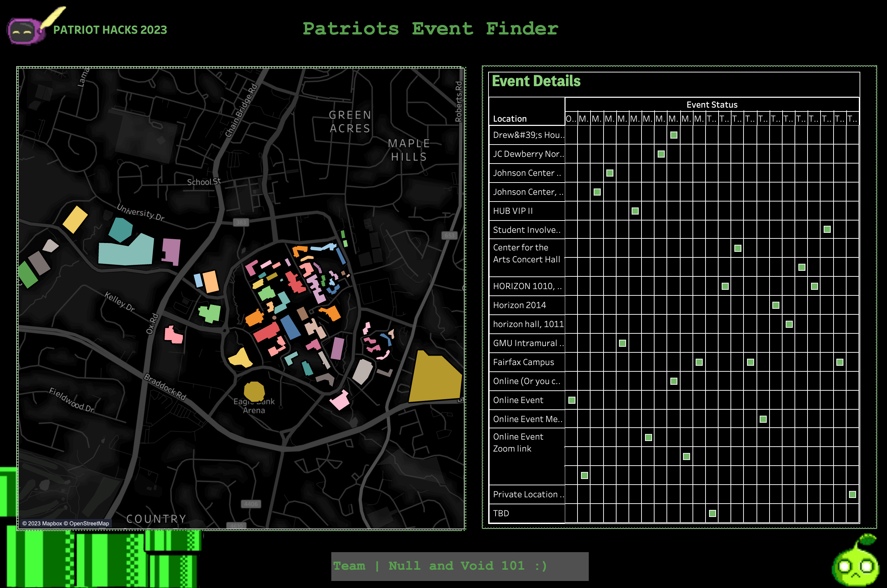
Task: Click the green marker in Online Event row
Action: (x=572, y=400)
